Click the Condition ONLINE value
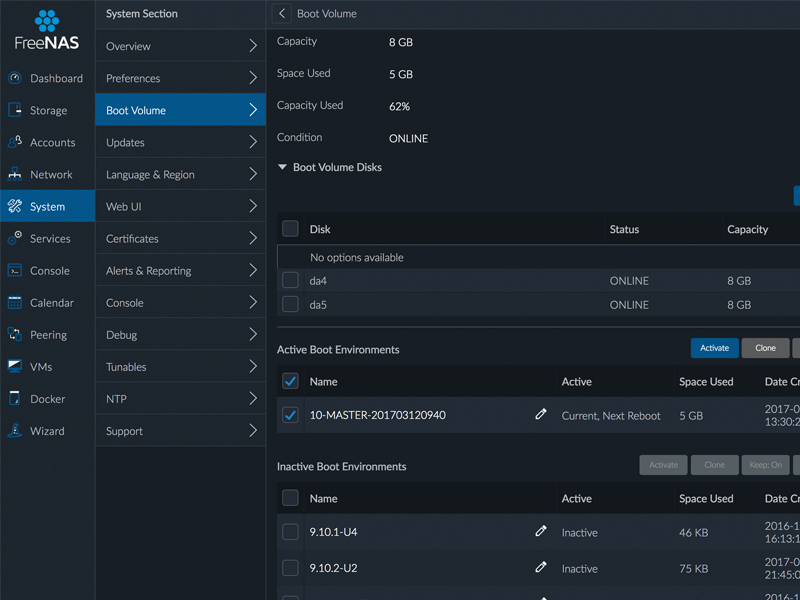 [408, 138]
